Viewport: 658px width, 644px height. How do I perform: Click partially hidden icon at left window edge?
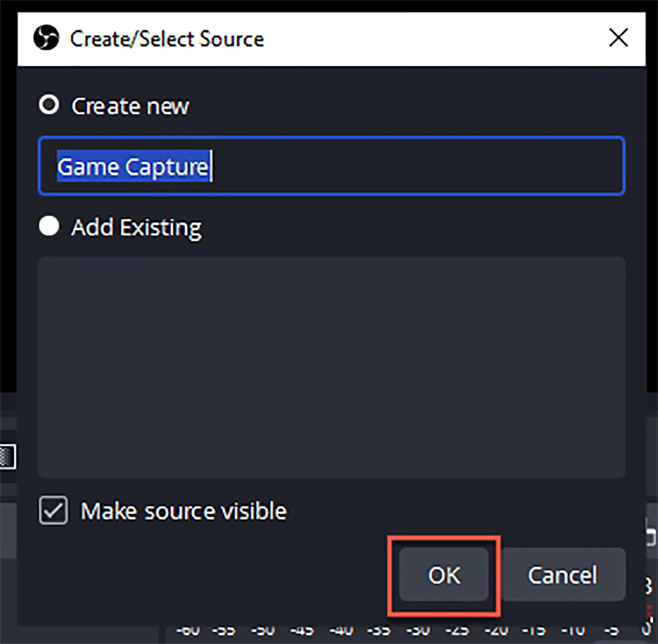[x=8, y=456]
